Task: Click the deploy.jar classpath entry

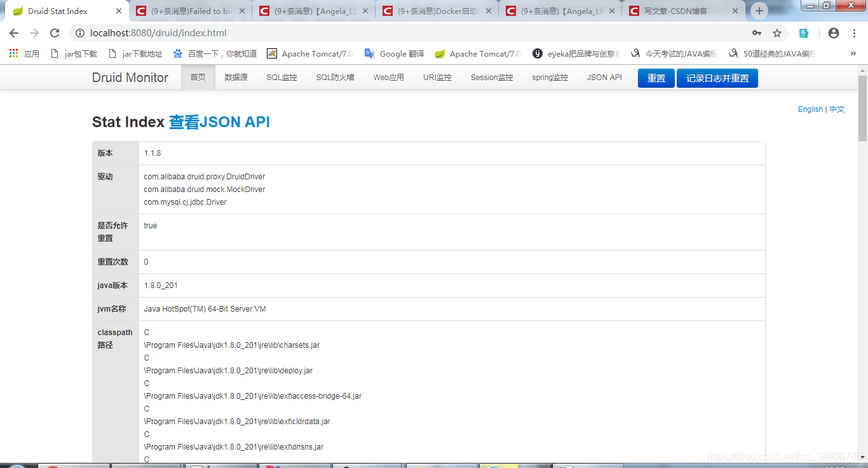Action: point(228,371)
